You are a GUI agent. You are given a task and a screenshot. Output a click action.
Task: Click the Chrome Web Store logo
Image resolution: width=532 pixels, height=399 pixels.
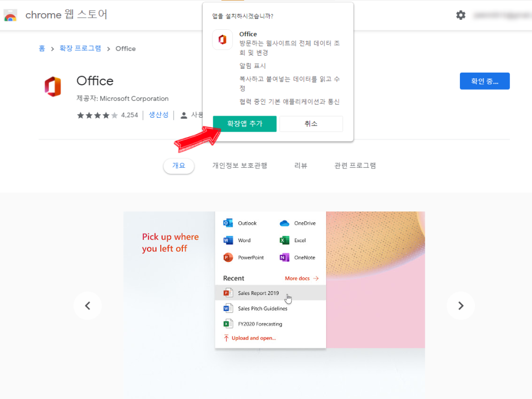(x=10, y=15)
